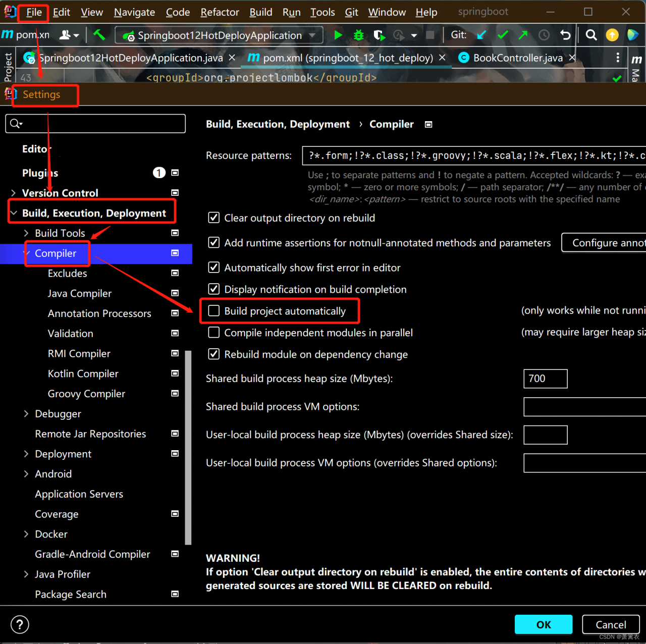Open the Tools menu
Screen dimensions: 646x644
[322, 12]
